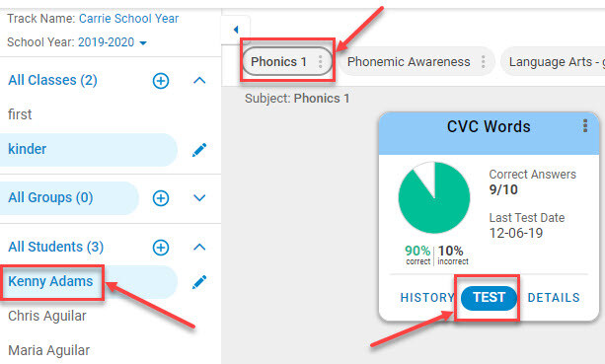Collapse the All Classes section
This screenshot has width=605, height=364.
pos(199,80)
